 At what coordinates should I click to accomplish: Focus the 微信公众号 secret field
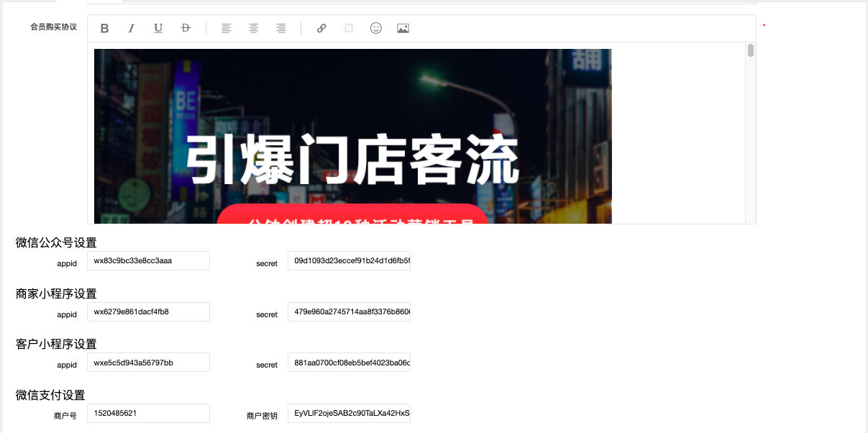point(349,260)
